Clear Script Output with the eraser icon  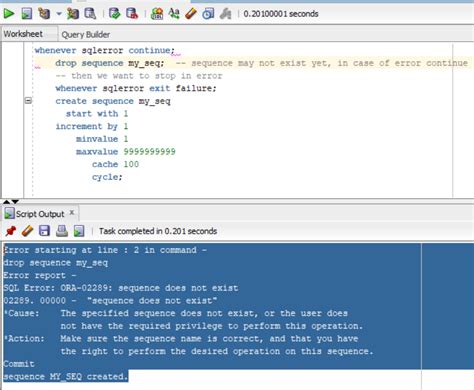click(x=27, y=231)
